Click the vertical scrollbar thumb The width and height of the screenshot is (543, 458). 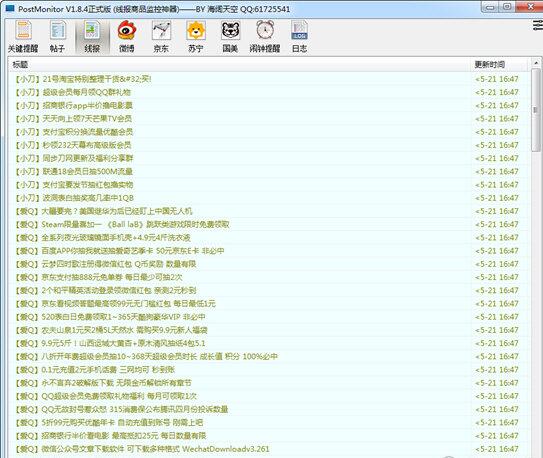(x=536, y=110)
